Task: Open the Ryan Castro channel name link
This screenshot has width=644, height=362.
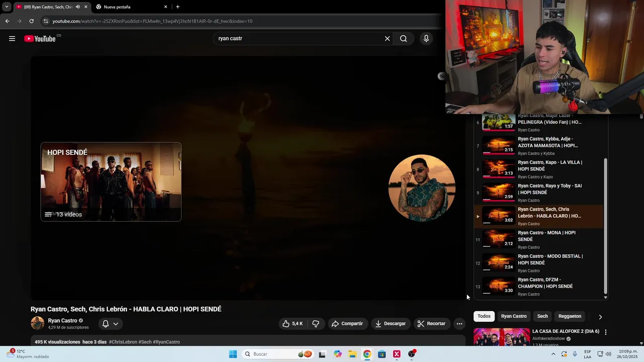Action: coord(62,321)
